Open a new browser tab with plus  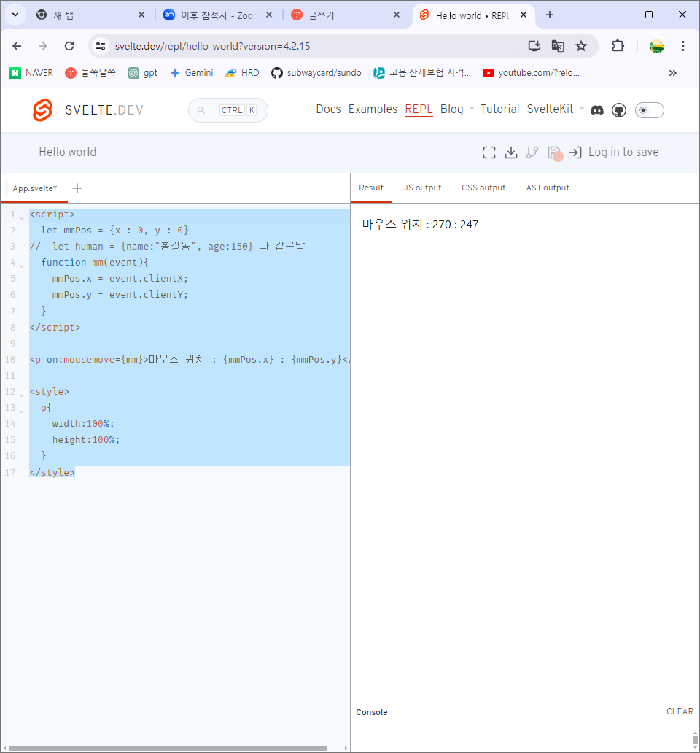coord(550,15)
